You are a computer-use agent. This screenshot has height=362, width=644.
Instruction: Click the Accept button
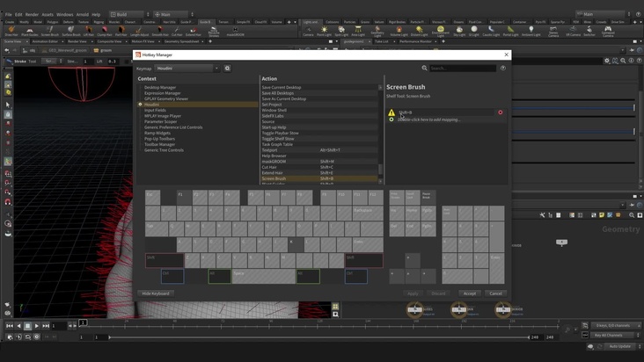[x=470, y=293]
